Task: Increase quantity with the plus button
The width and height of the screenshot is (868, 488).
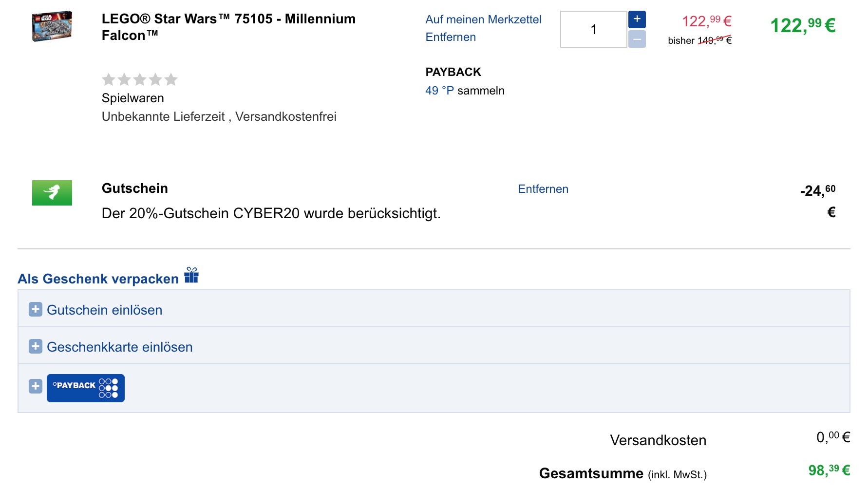Action: pyautogui.click(x=637, y=19)
